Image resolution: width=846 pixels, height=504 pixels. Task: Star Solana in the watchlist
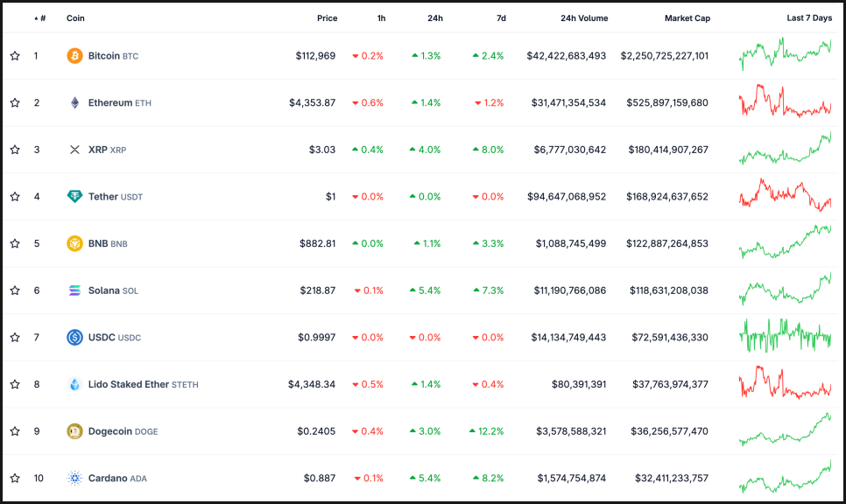click(15, 290)
